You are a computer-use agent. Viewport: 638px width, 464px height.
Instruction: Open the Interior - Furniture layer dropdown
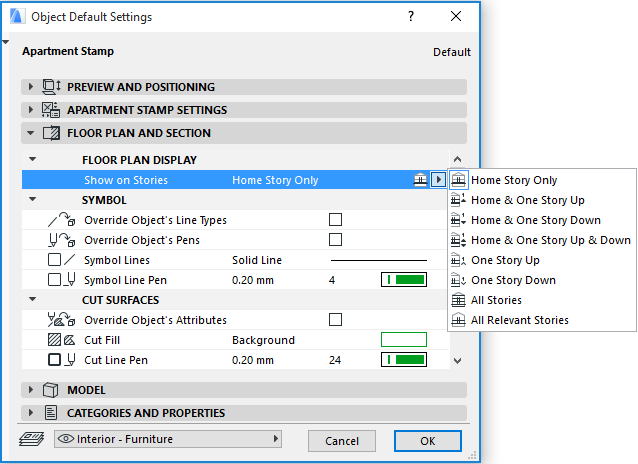coord(168,439)
